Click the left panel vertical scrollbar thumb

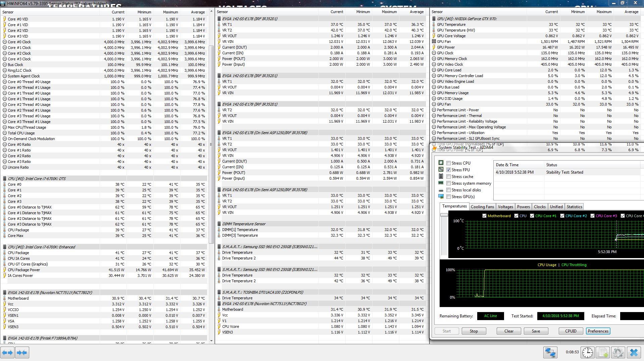point(211,144)
